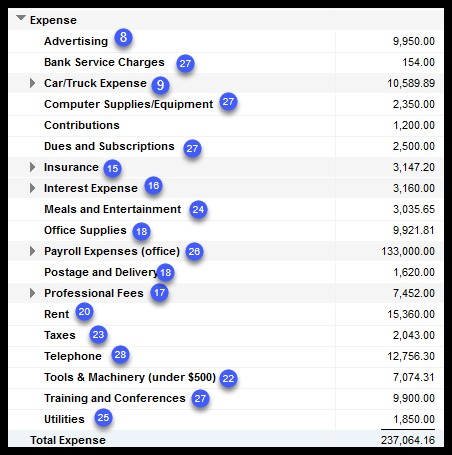Click badge 22 beside Tools & Machinery
The image size is (452, 455).
[228, 378]
